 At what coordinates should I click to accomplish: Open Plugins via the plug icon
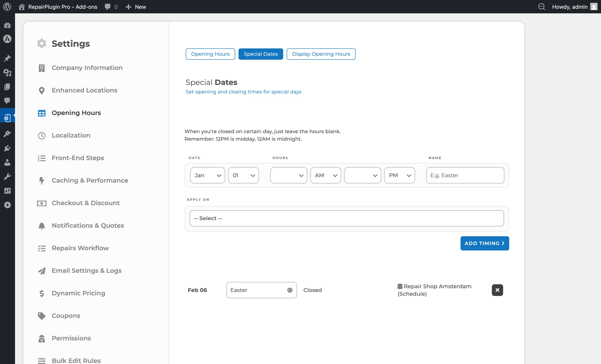coord(7,148)
